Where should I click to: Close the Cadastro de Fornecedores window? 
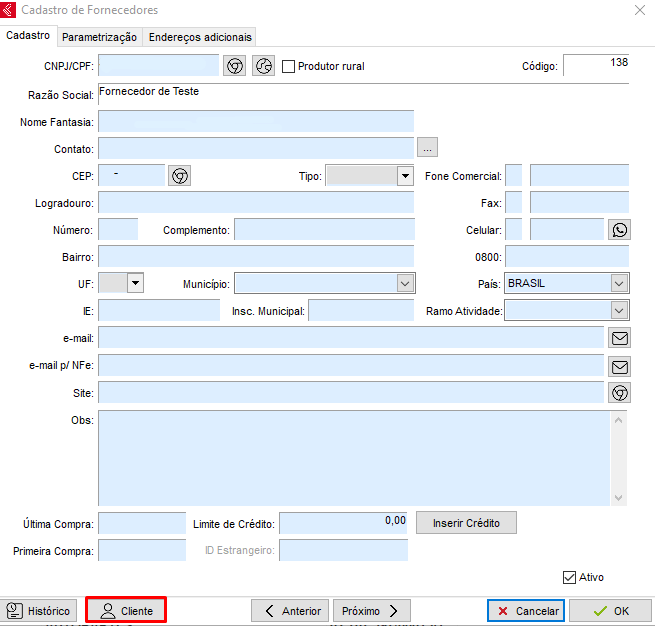coord(640,10)
